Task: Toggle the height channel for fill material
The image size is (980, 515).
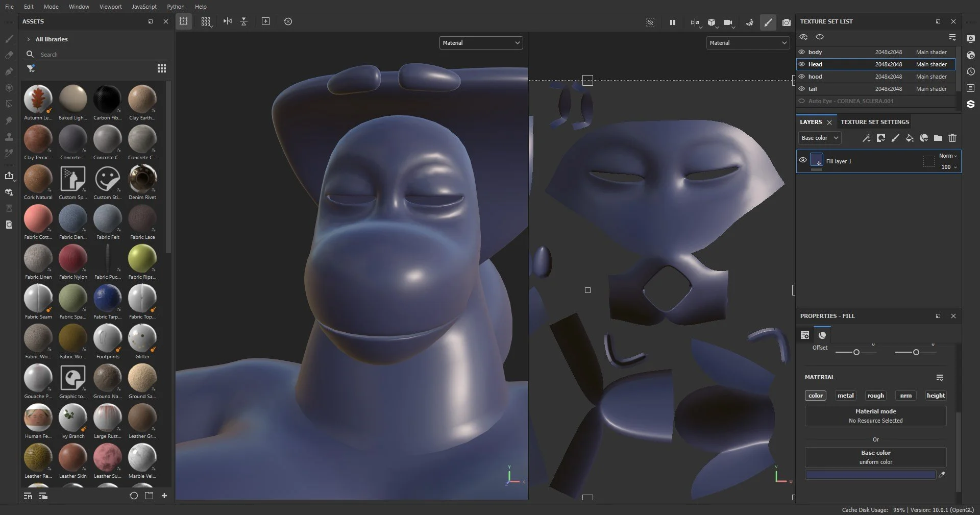Action: pyautogui.click(x=936, y=396)
